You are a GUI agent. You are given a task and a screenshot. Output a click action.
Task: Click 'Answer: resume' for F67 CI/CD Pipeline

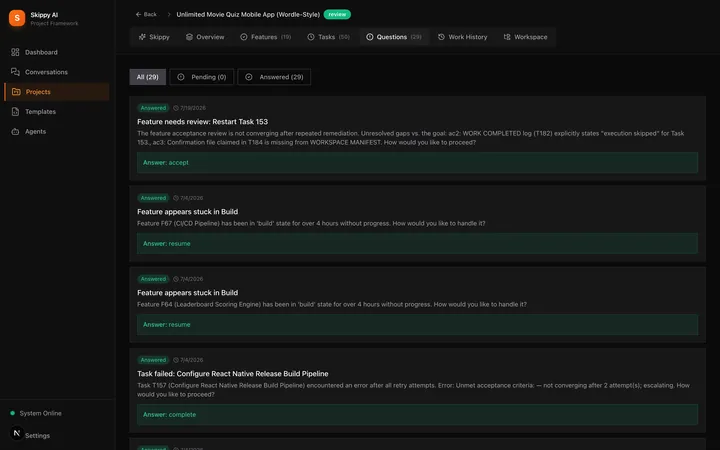click(417, 243)
